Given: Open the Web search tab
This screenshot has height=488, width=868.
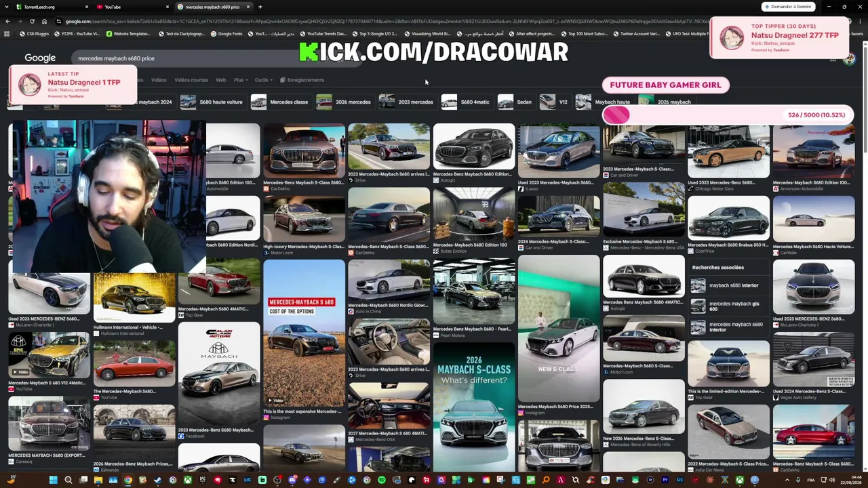Looking at the screenshot, I should click(x=221, y=80).
